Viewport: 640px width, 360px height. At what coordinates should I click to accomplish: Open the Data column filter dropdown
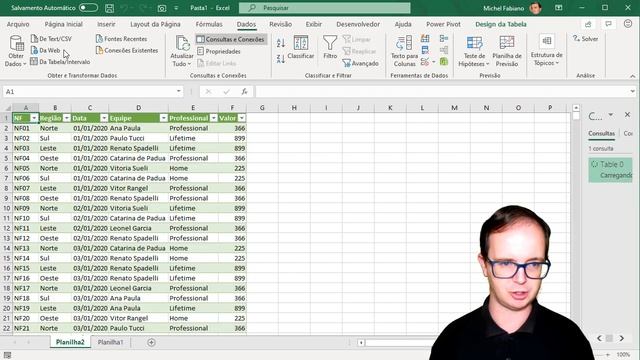tap(104, 118)
